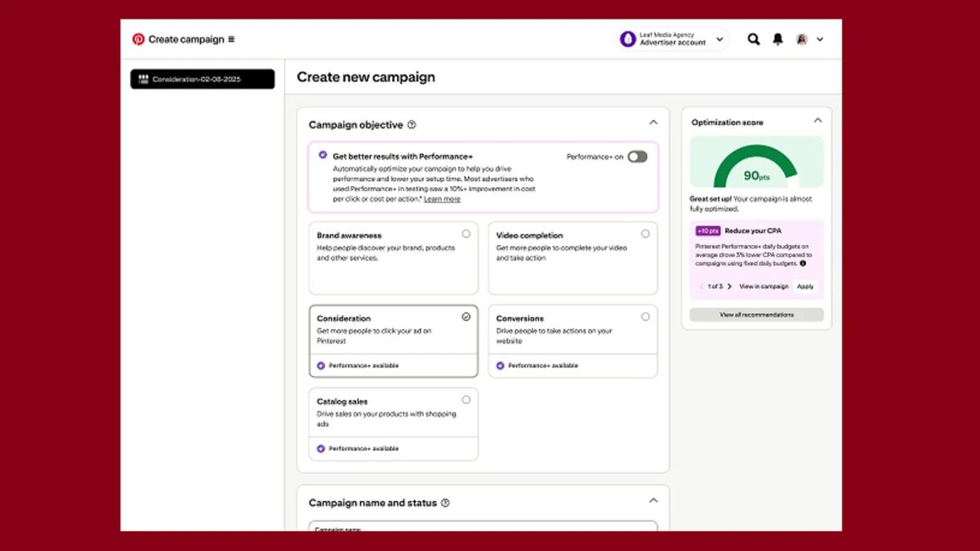Expand the profile avatar dropdown chevron

[x=820, y=39]
